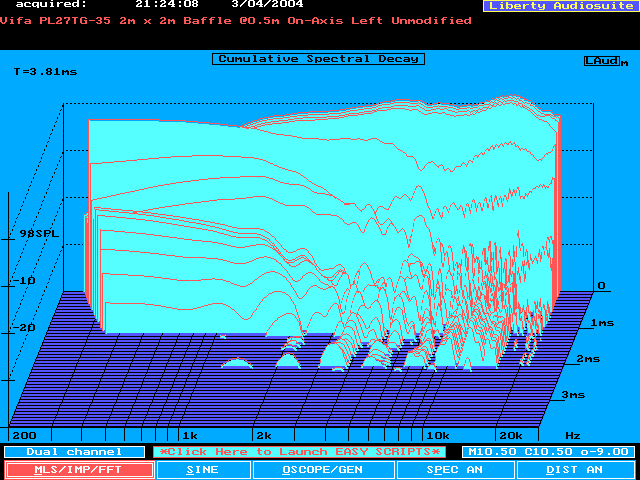640x480 pixels.
Task: Click the 1k frequency axis marker
Action: click(x=188, y=436)
